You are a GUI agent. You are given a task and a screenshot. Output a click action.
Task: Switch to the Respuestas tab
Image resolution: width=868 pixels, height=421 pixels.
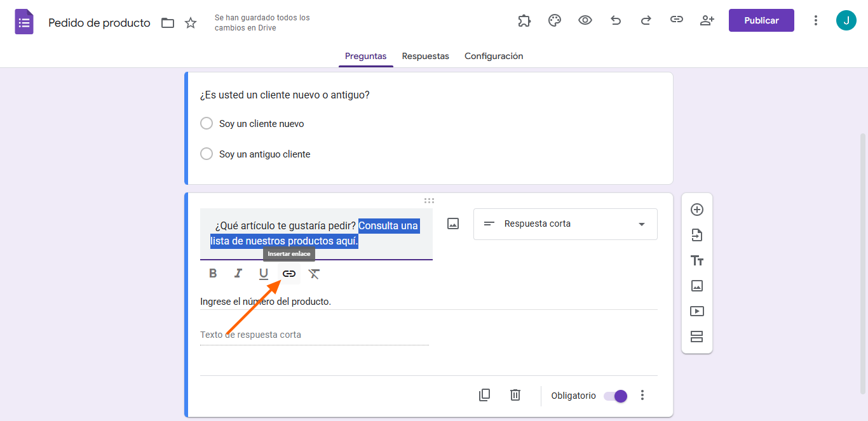[x=425, y=56]
